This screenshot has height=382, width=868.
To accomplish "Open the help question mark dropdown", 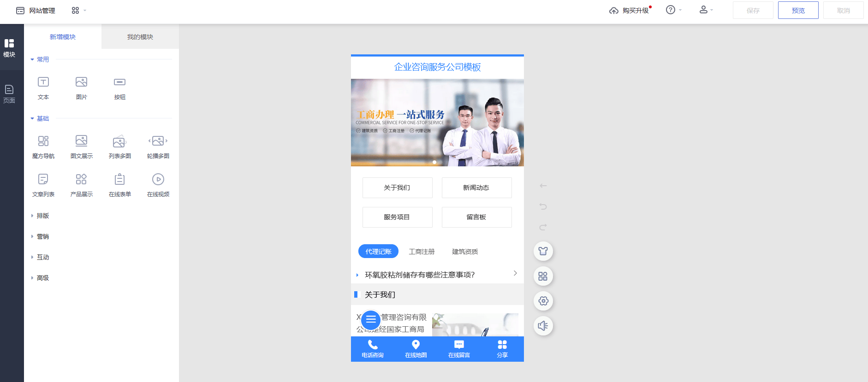I will click(673, 10).
